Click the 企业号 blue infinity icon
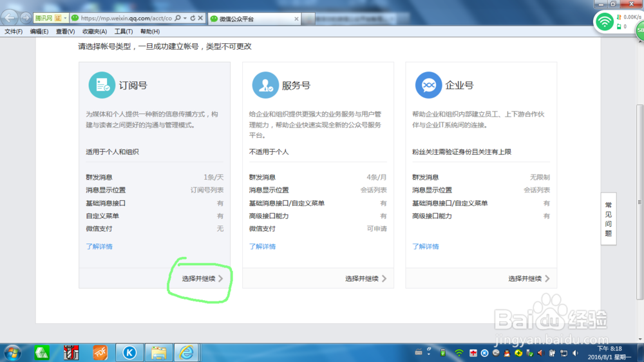This screenshot has height=362, width=644. point(428,85)
